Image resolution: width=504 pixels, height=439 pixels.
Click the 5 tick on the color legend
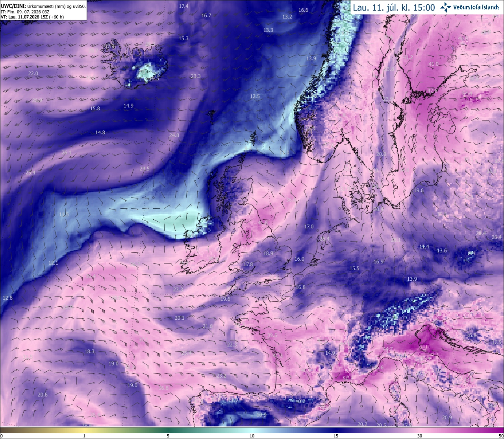pyautogui.click(x=168, y=436)
